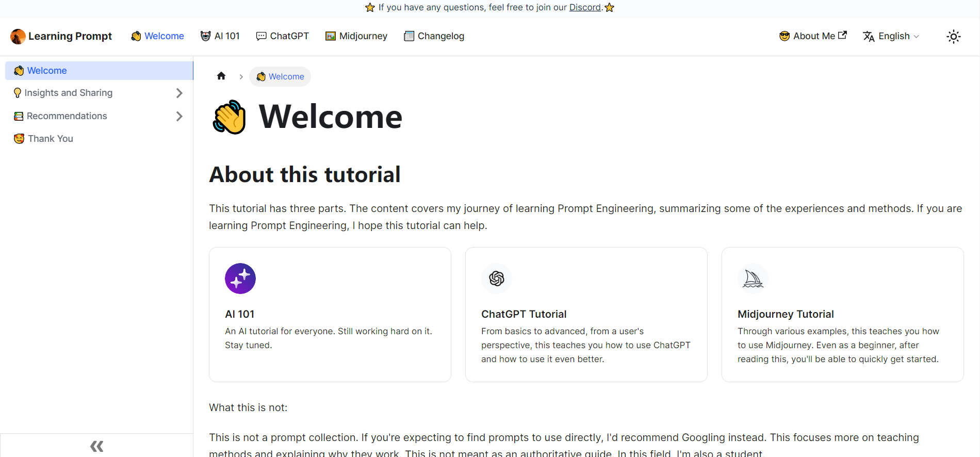Open AI 101 in top navbar

tap(220, 36)
